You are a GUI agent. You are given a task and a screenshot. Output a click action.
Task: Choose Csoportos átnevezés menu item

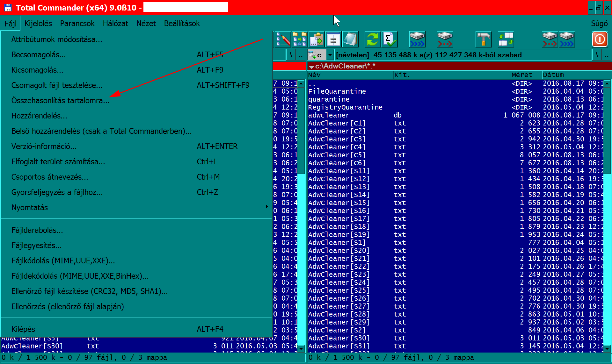(x=136, y=177)
